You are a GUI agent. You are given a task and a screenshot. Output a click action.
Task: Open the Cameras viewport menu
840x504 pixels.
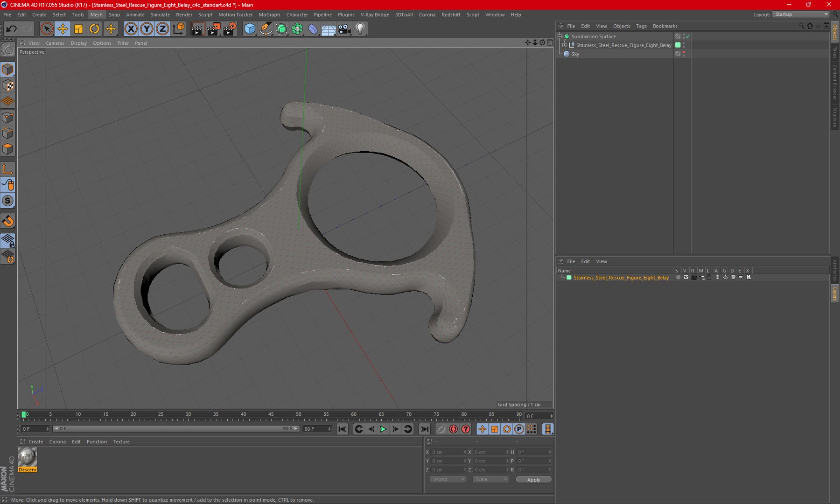coord(55,43)
